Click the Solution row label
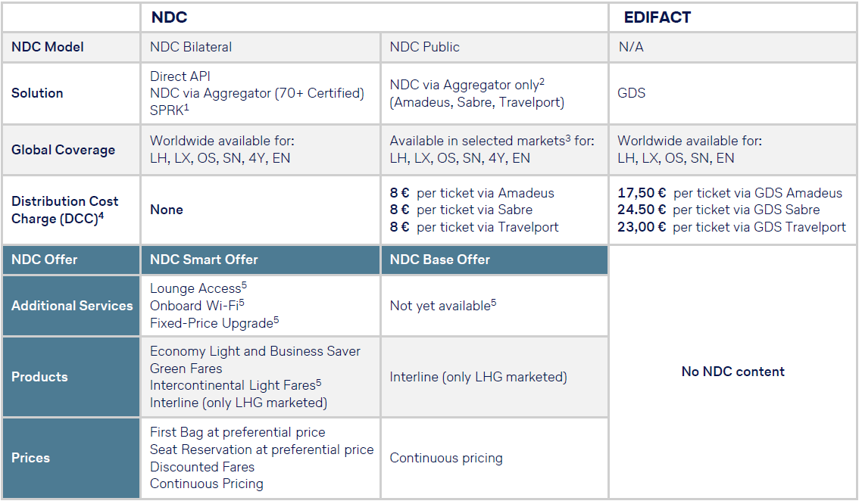 tap(37, 93)
